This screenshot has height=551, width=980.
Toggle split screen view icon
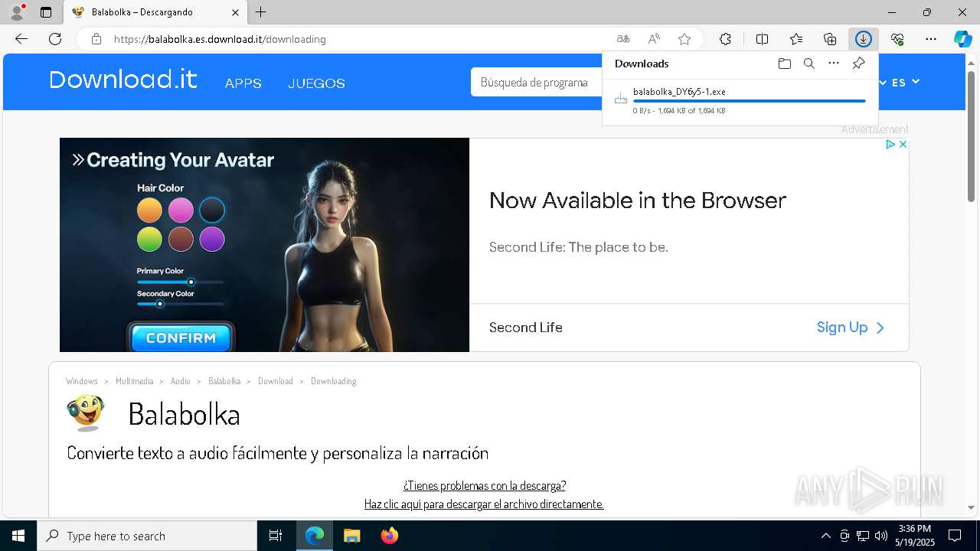pyautogui.click(x=762, y=39)
